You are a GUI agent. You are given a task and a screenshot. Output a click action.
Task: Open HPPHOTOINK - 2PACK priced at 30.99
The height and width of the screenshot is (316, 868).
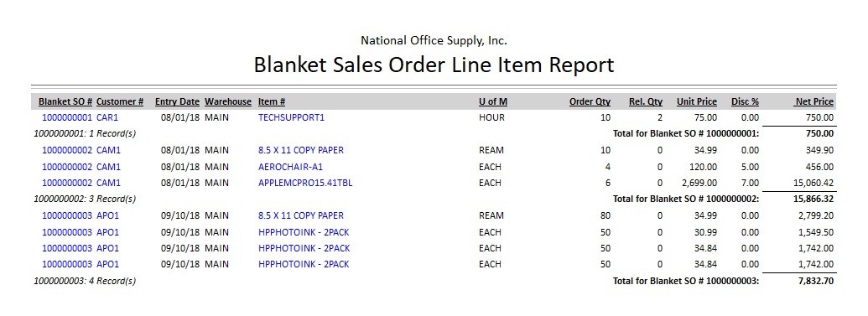coord(304,232)
